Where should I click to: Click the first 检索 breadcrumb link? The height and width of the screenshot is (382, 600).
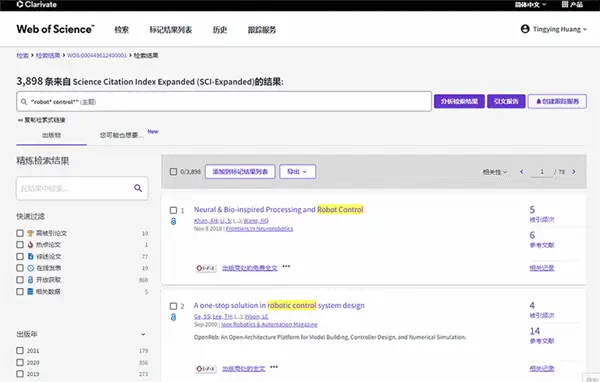(x=23, y=56)
